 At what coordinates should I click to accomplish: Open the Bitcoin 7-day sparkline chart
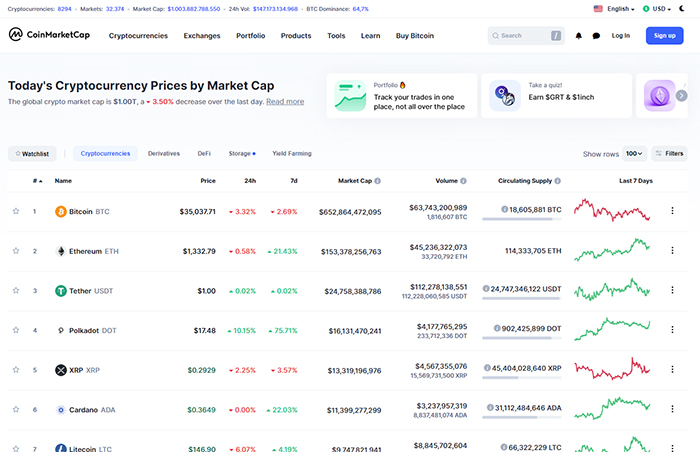pos(612,210)
